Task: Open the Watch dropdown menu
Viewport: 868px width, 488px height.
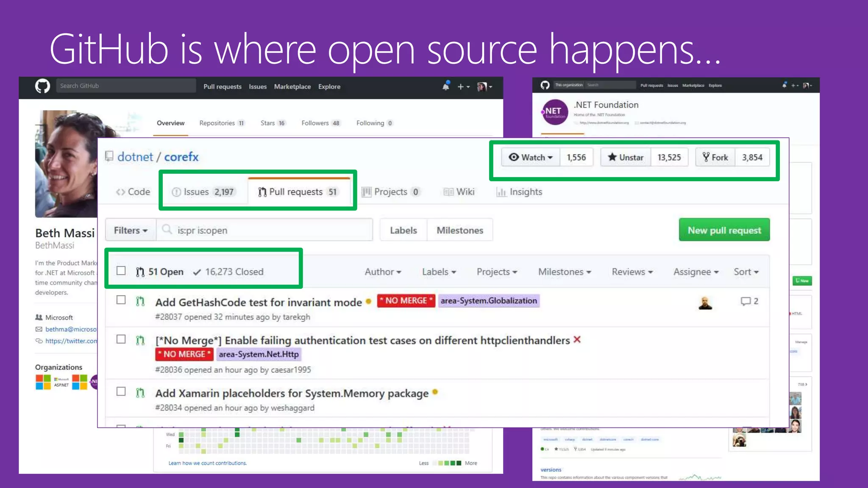Action: point(531,157)
